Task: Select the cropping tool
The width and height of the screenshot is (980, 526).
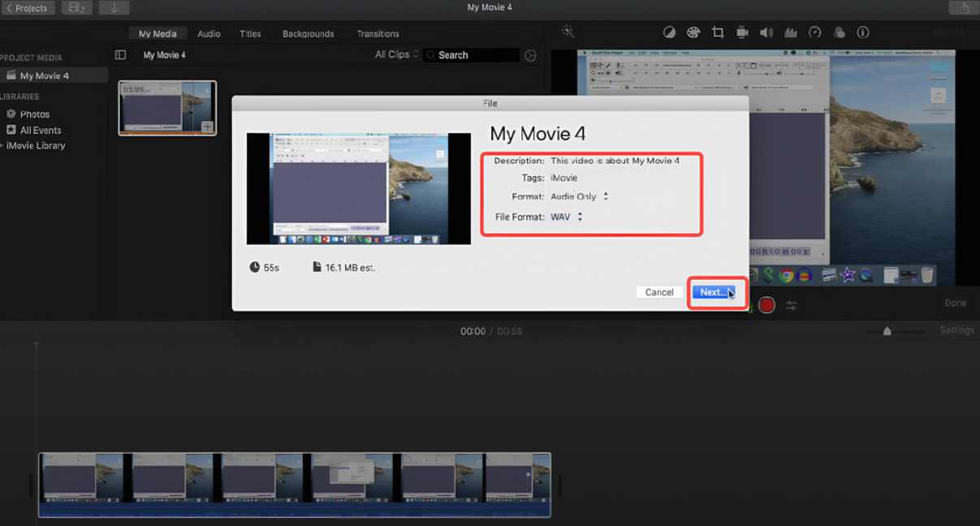Action: pyautogui.click(x=718, y=32)
